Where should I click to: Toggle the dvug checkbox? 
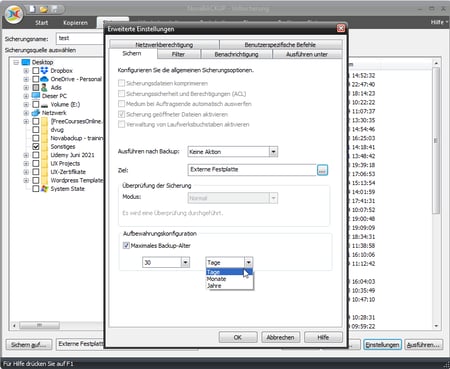pos(36,130)
